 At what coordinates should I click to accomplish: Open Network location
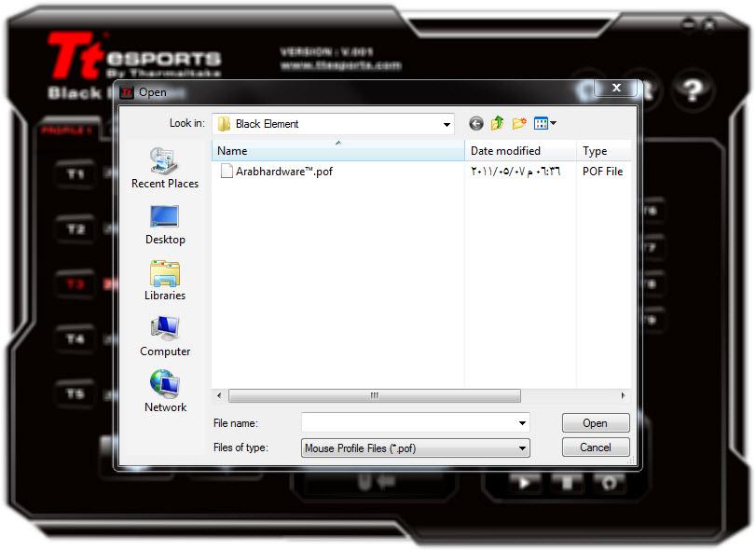point(165,392)
